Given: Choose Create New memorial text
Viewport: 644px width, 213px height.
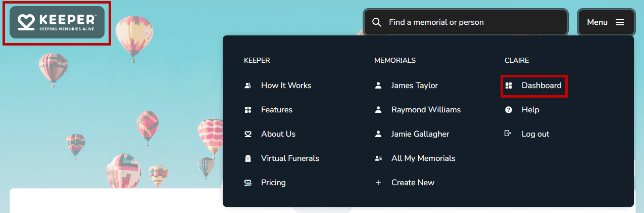Looking at the screenshot, I should (x=413, y=183).
